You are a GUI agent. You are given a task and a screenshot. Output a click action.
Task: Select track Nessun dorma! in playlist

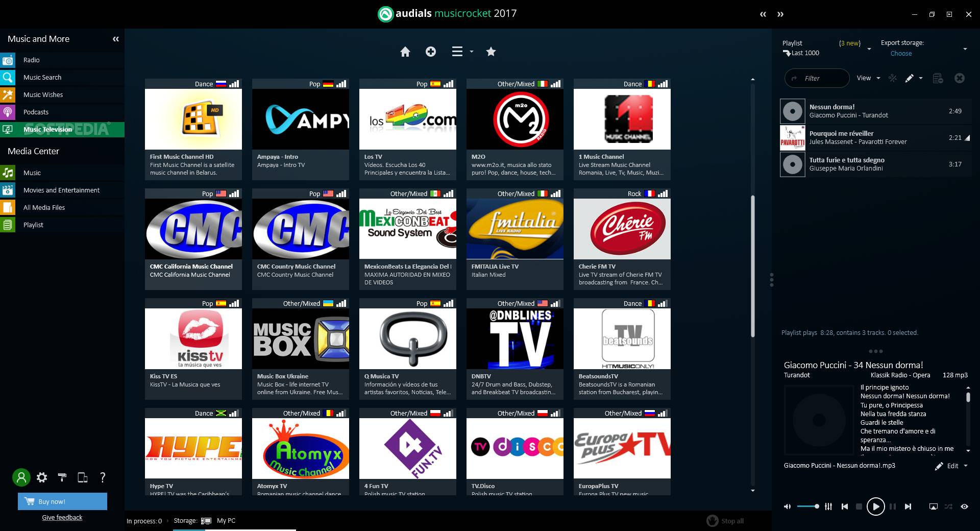(x=876, y=111)
